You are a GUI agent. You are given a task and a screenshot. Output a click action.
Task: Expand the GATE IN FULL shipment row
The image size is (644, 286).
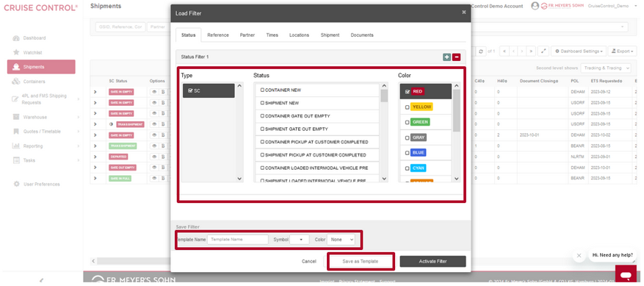(x=95, y=179)
